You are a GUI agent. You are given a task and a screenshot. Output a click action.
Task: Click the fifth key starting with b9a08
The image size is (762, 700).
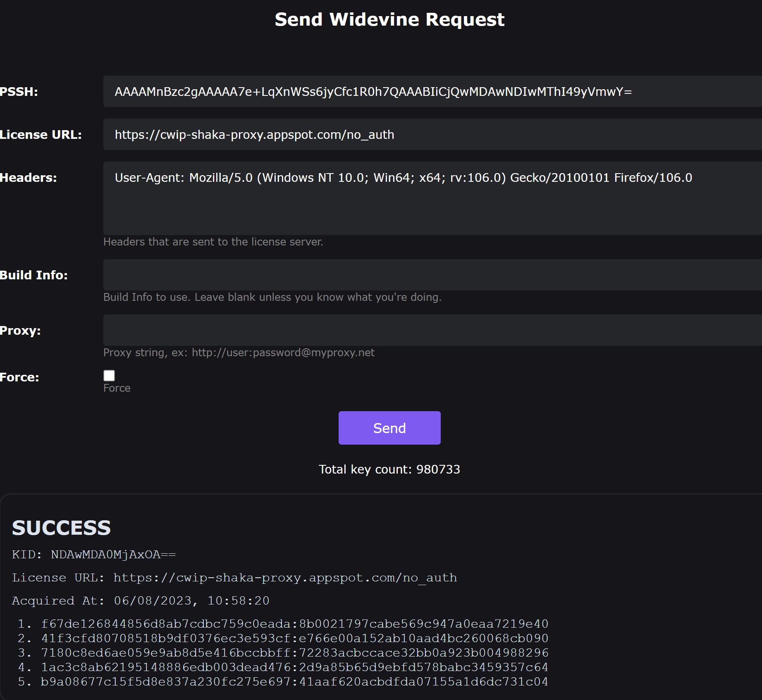pos(294,682)
